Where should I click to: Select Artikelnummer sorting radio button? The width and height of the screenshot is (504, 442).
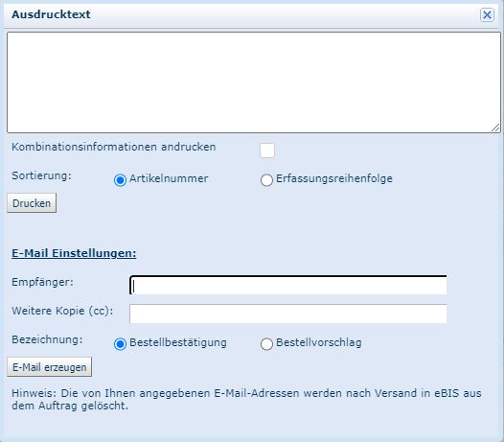click(120, 180)
